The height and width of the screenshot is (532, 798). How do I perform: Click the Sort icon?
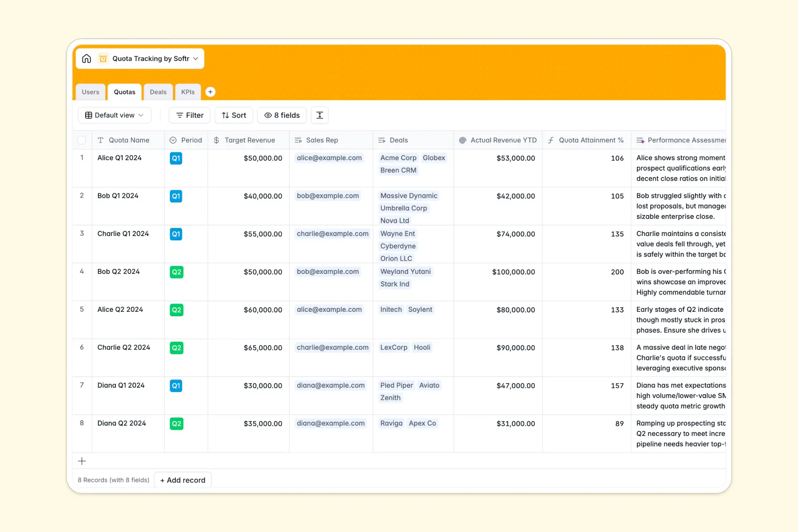[x=225, y=115]
